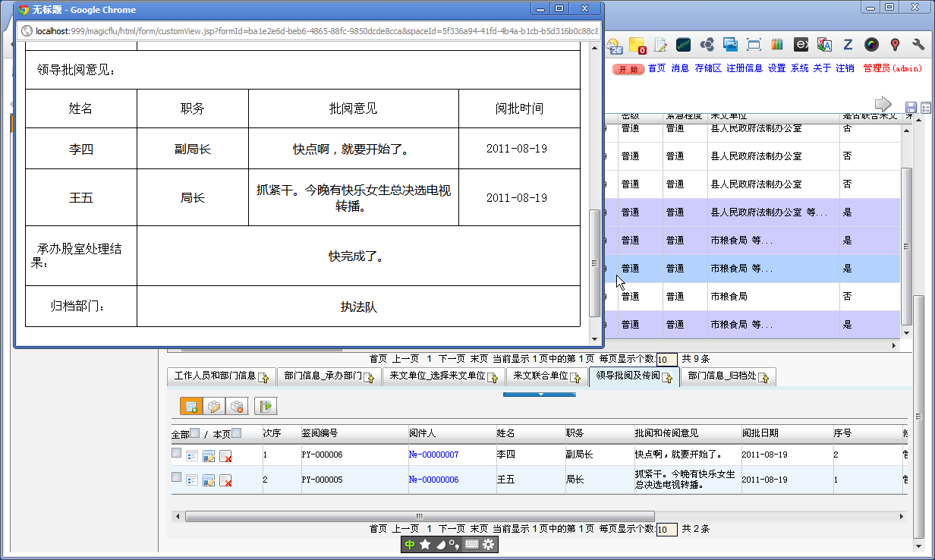Open the 部门信息_归档处 tab

[x=729, y=376]
